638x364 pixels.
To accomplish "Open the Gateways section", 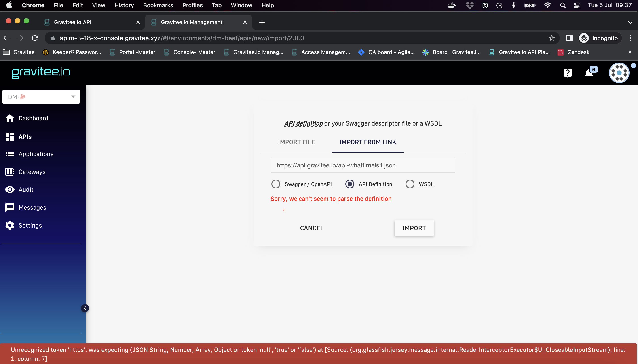I will tap(32, 172).
